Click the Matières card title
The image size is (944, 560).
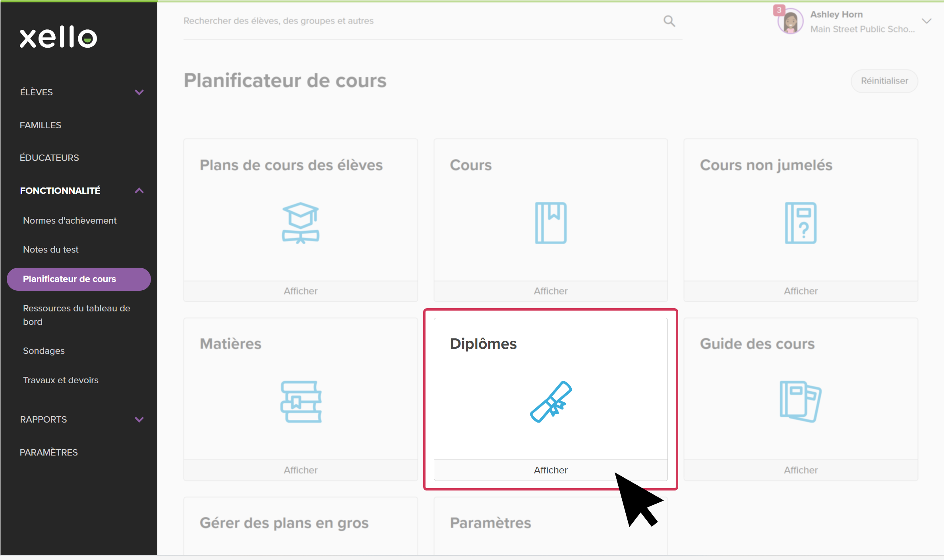[231, 344]
